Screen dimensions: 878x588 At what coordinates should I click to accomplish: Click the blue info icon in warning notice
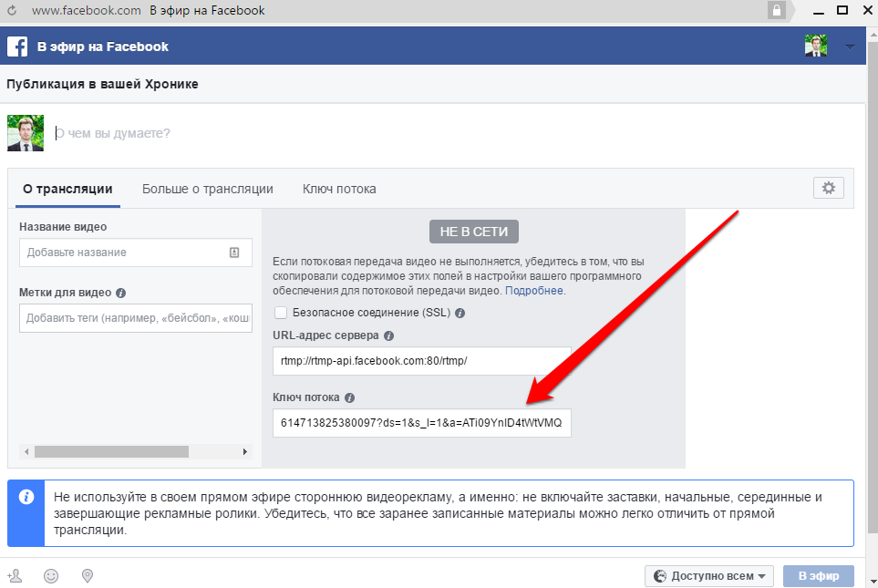pyautogui.click(x=26, y=497)
